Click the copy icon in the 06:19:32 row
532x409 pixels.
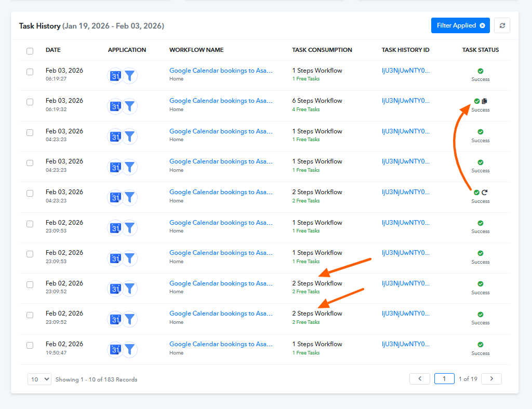(485, 101)
